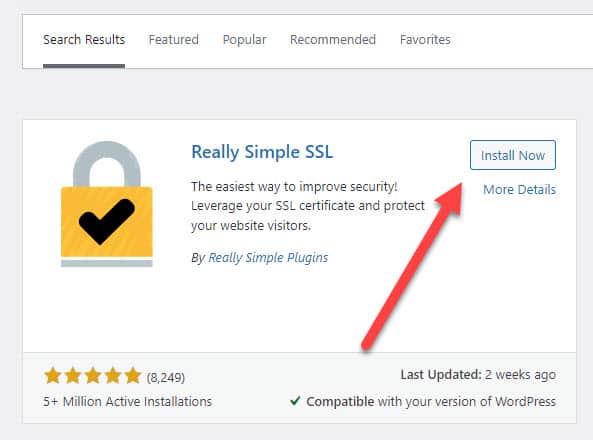The width and height of the screenshot is (593, 440).
Task: Click the green compatibility checkmark
Action: [x=295, y=401]
